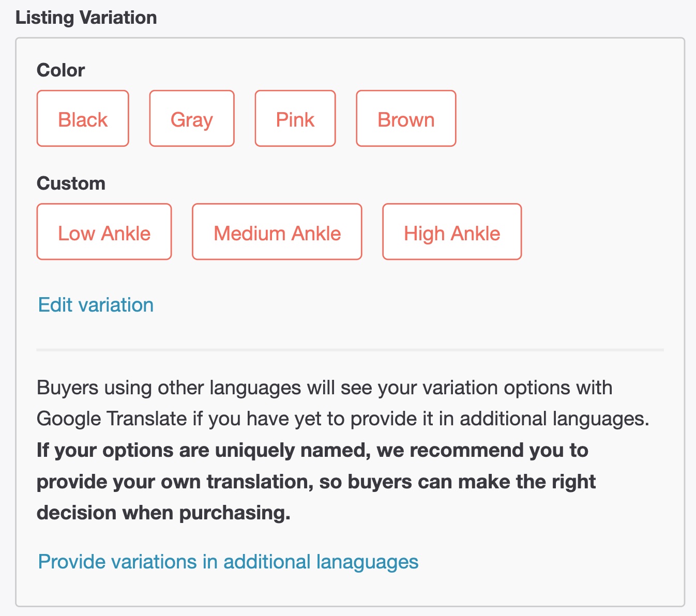Pick the Pink color option
The image size is (696, 616).
[295, 119]
